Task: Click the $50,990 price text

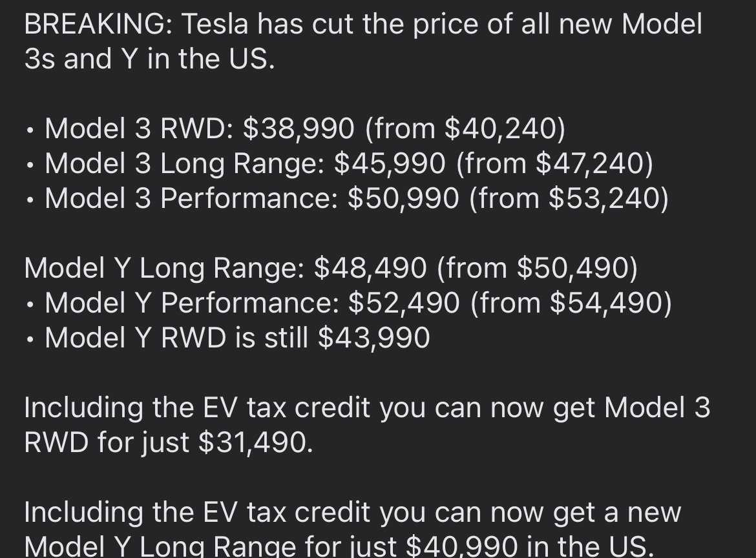Action: [x=403, y=198]
